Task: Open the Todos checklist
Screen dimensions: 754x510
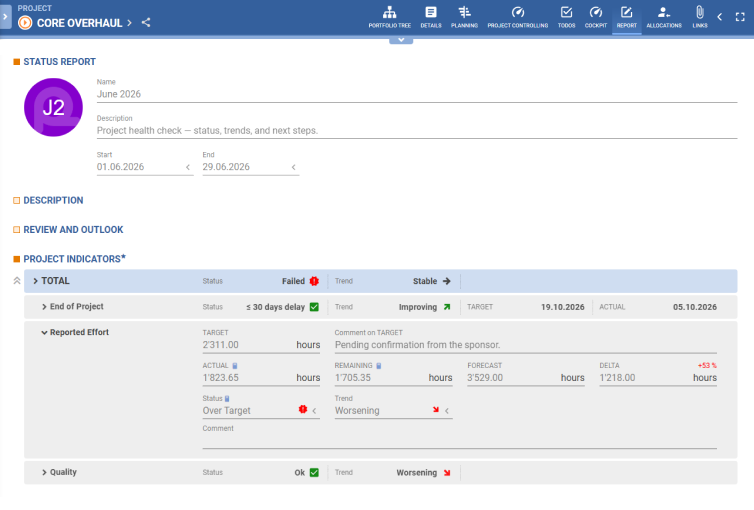Action: click(566, 17)
